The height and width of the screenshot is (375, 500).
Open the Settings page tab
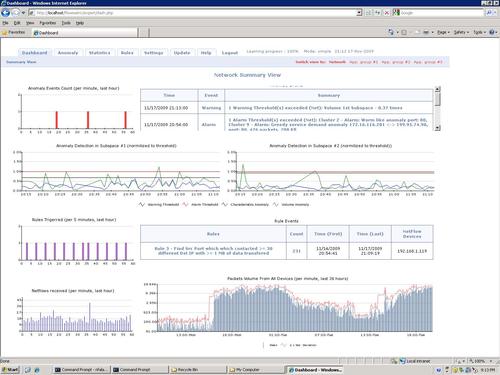point(153,53)
